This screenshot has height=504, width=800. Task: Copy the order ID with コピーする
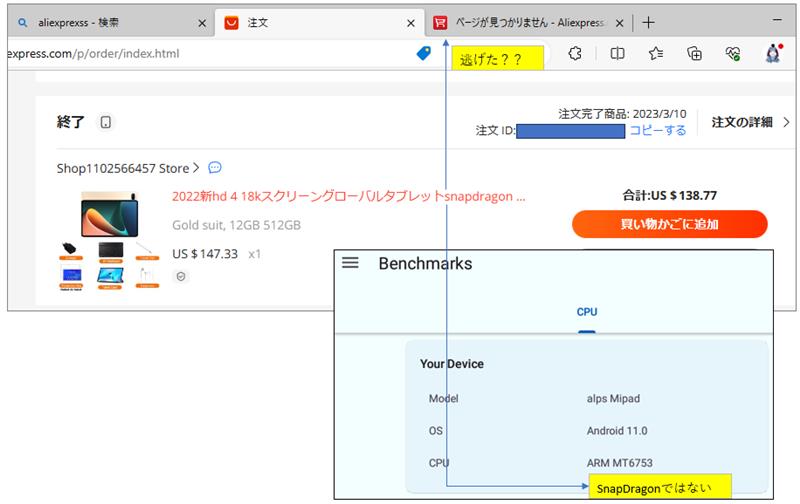658,131
